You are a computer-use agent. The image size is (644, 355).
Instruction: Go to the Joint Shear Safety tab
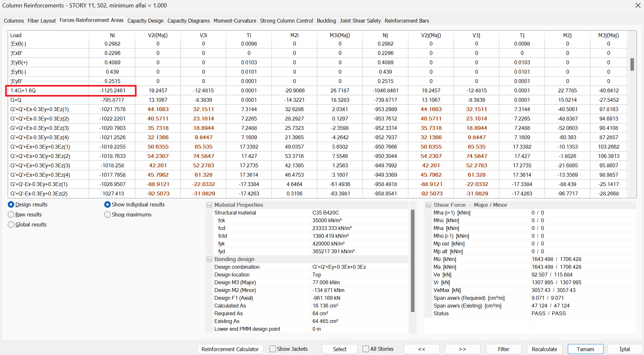360,21
